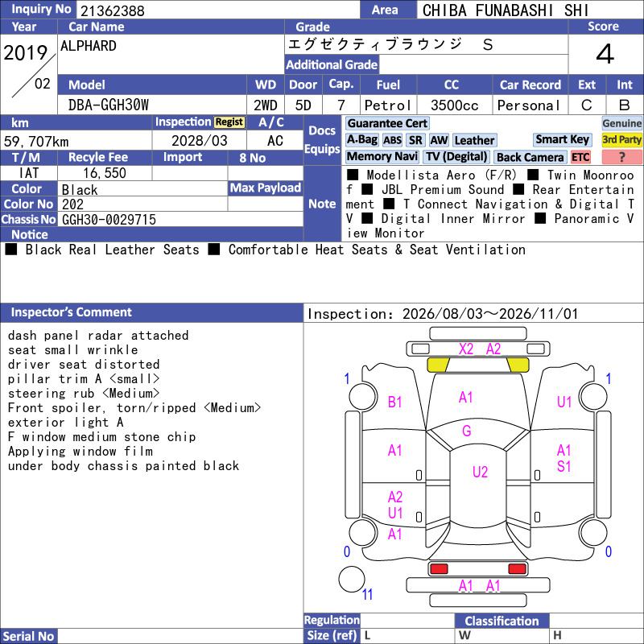Screen dimensions: 644x644
Task: Click the red left tail light
Action: click(x=439, y=569)
